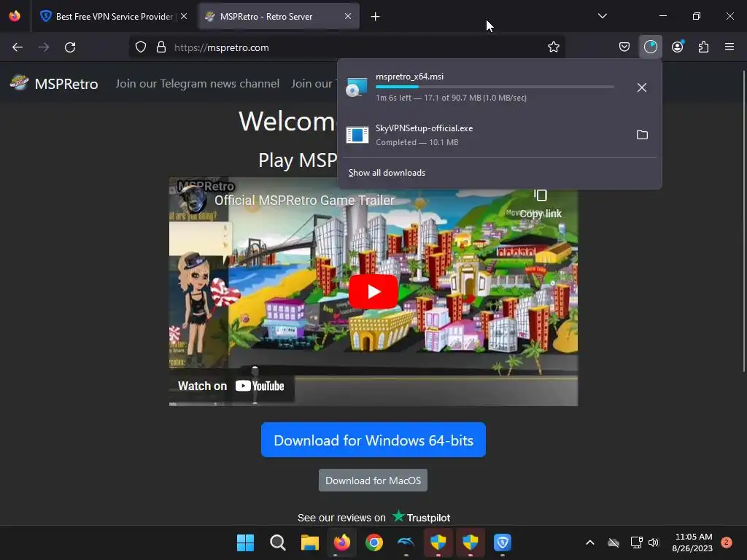Image resolution: width=747 pixels, height=560 pixels.
Task: Open tracking protection shield info
Action: (141, 47)
